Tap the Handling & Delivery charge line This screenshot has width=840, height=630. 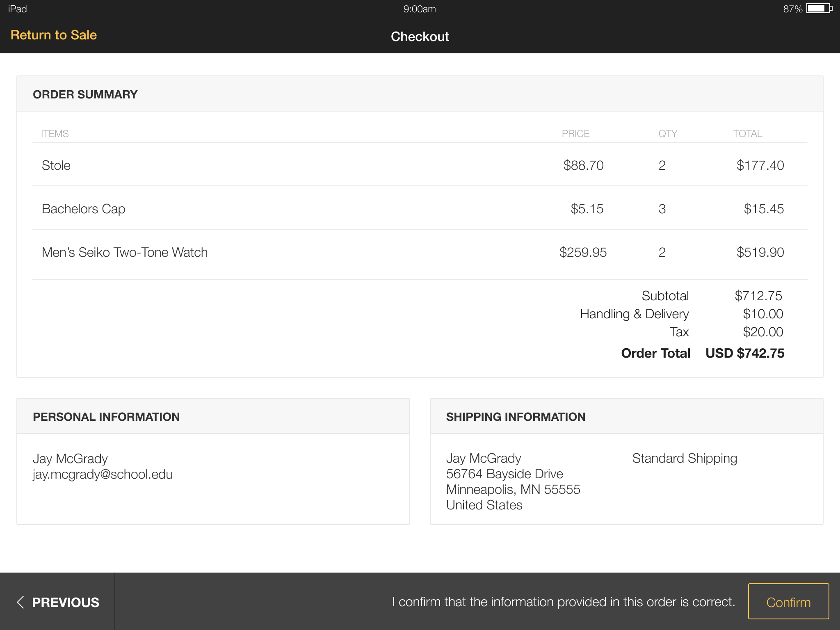634,314
